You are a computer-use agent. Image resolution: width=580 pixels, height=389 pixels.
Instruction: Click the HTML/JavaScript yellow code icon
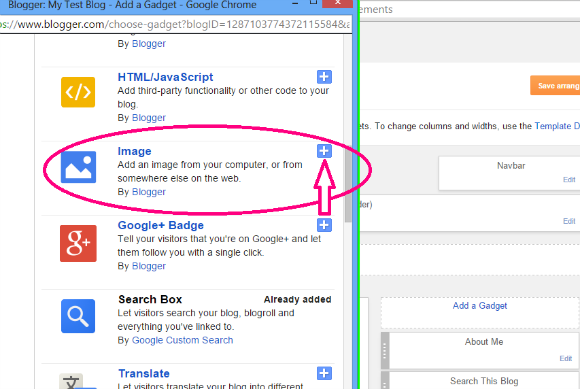78,92
